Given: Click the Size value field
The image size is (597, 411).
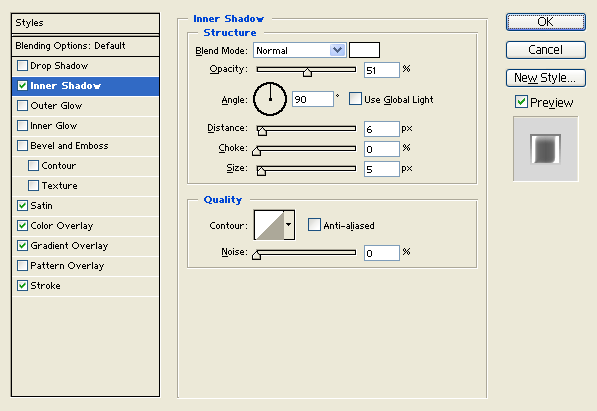Looking at the screenshot, I should click(382, 169).
